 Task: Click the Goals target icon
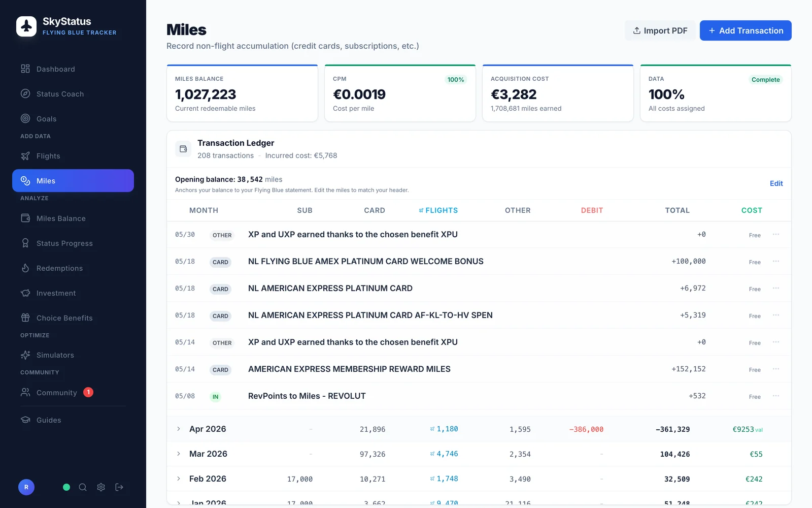[25, 118]
